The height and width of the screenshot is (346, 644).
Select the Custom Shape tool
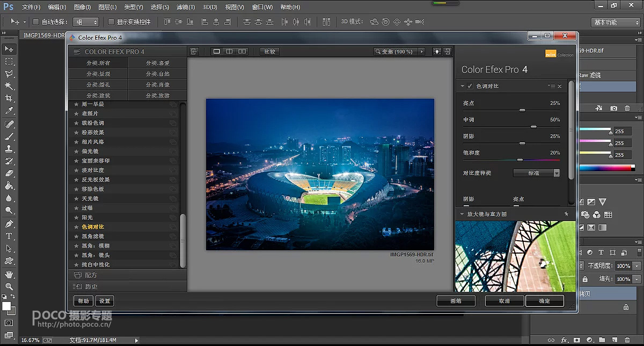tap(9, 261)
